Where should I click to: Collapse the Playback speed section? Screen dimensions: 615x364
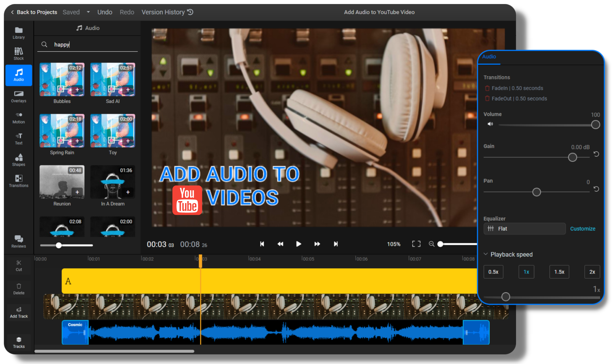[x=485, y=254]
